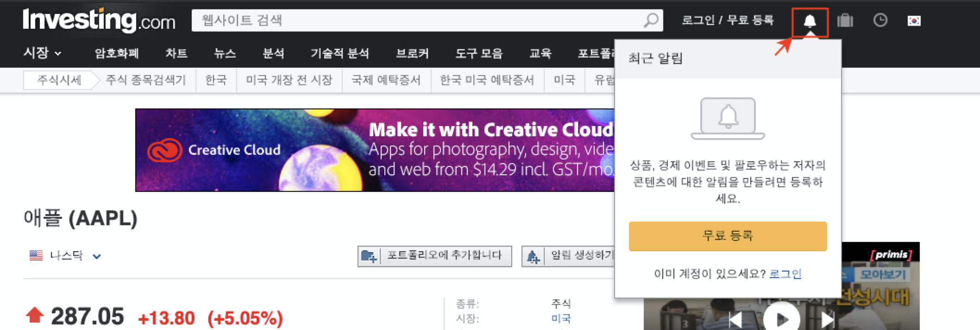The image size is (980, 330).
Task: Click the primis logo on video
Action: 891,254
